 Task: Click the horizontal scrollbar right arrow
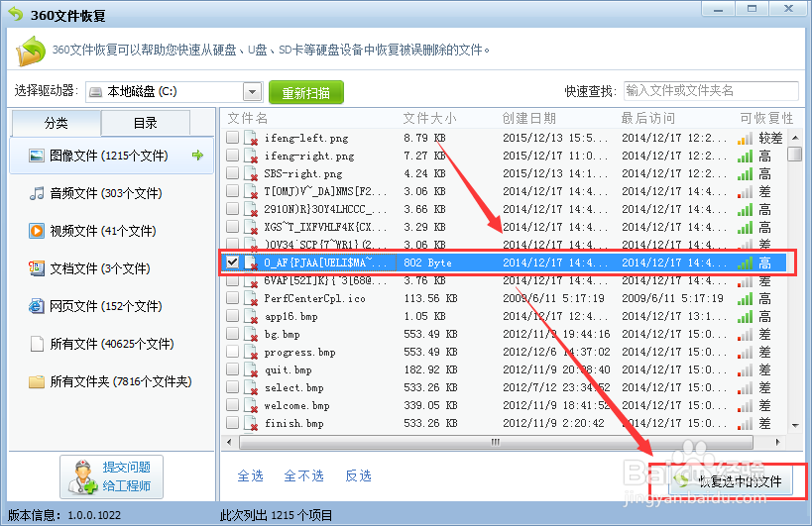[777, 442]
